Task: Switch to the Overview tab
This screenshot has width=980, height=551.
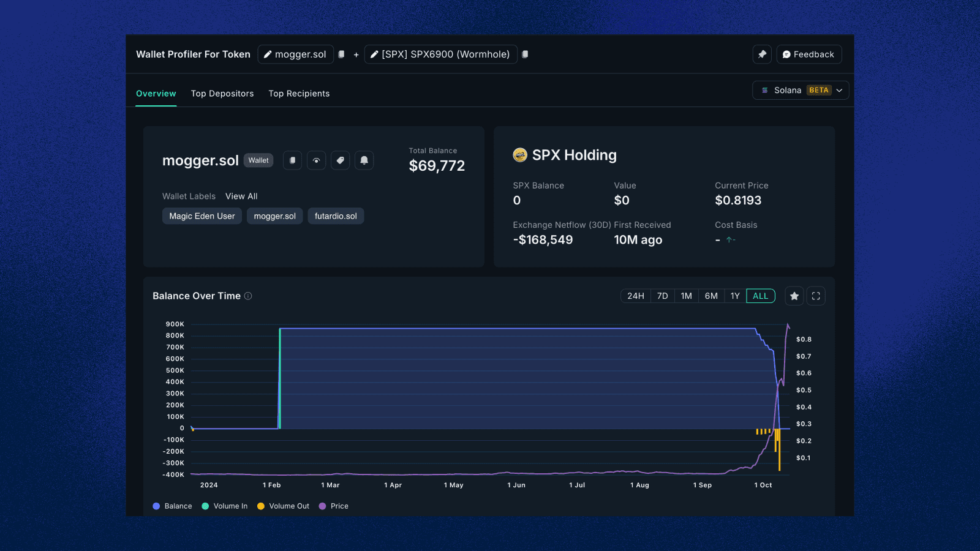Action: coord(156,94)
